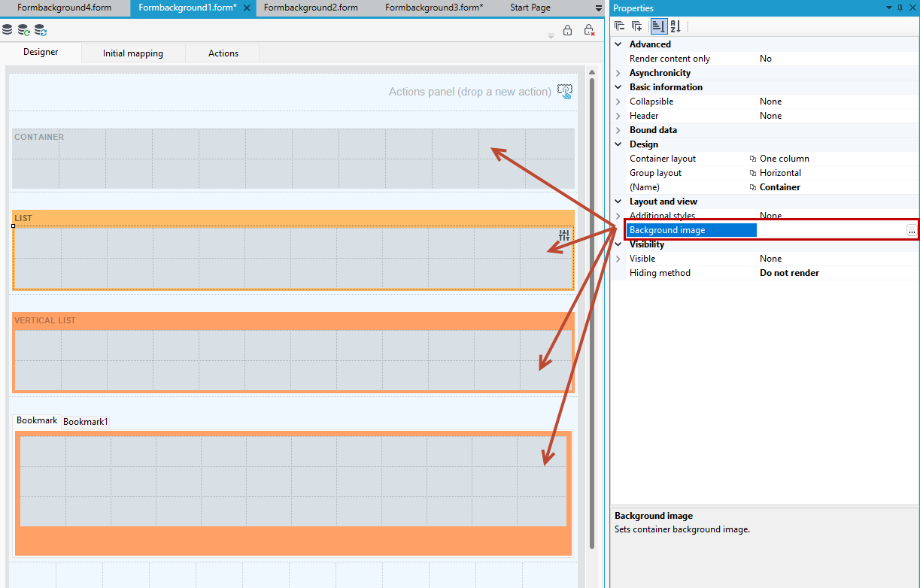Click the database icon with blue sync badge
The width and height of the screenshot is (920, 588).
pyautogui.click(x=41, y=30)
